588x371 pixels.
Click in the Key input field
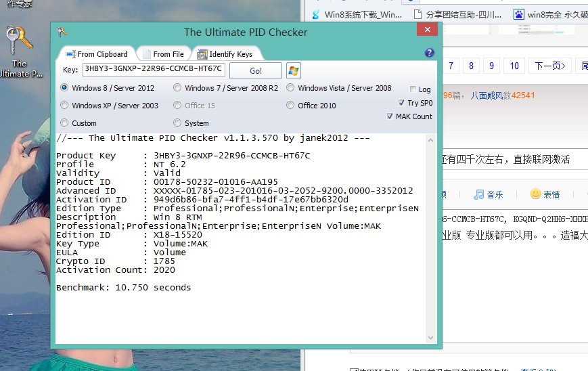154,69
